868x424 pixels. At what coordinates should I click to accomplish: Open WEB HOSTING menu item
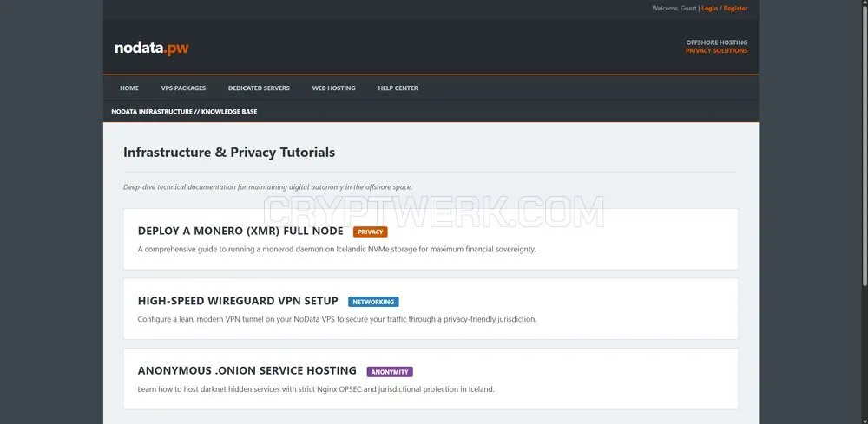tap(333, 88)
